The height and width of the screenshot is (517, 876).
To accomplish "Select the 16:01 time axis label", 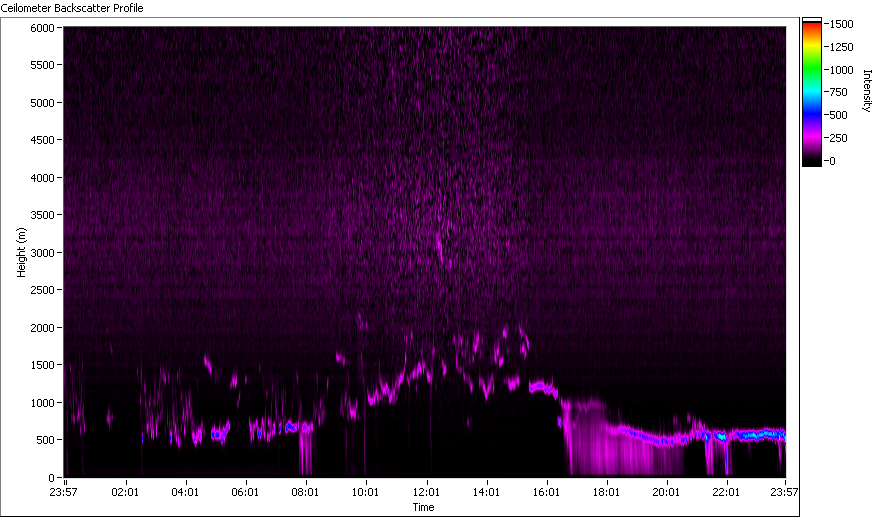I will (546, 492).
